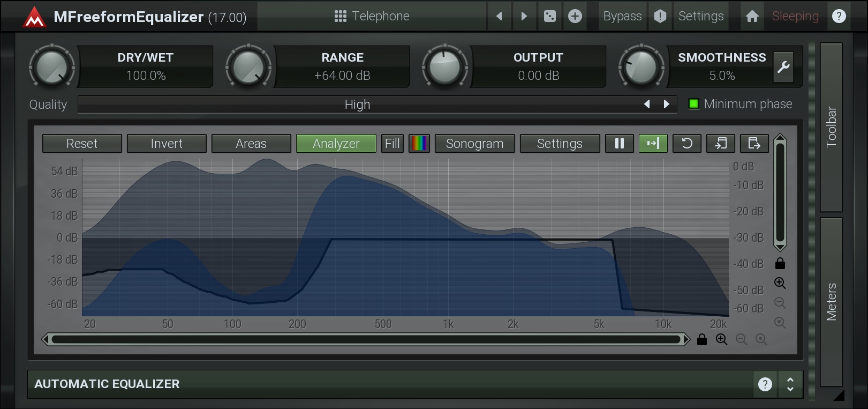Toggle the Minimum phase option

[x=693, y=104]
